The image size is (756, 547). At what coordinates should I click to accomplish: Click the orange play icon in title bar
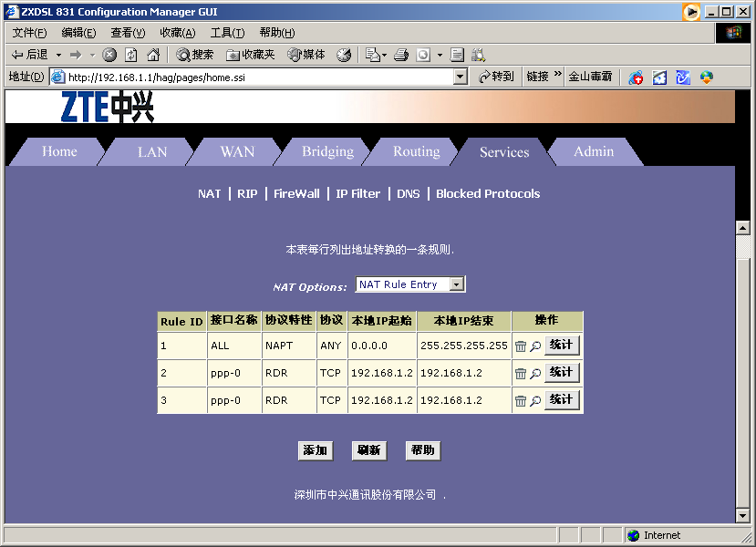coord(691,12)
